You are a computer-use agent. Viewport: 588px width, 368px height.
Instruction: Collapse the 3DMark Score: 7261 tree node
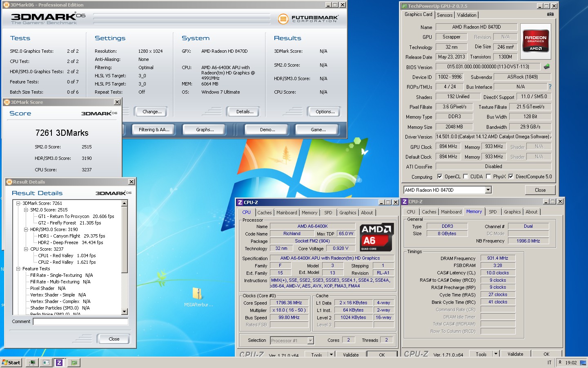coord(18,203)
